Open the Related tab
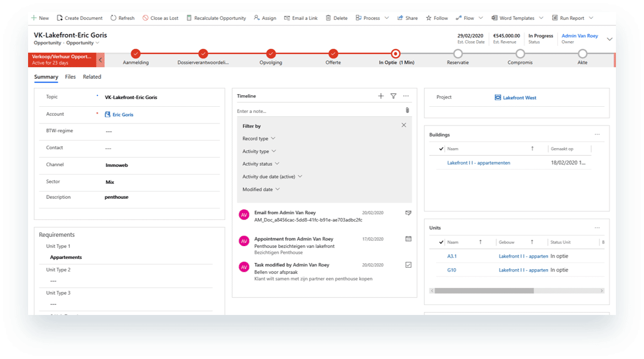This screenshot has height=359, width=644. pyautogui.click(x=92, y=77)
